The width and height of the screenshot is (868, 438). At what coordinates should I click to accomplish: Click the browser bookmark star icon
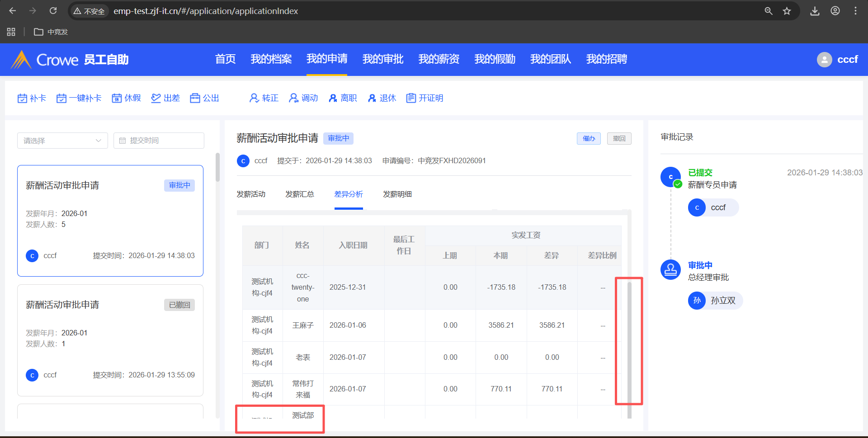787,11
